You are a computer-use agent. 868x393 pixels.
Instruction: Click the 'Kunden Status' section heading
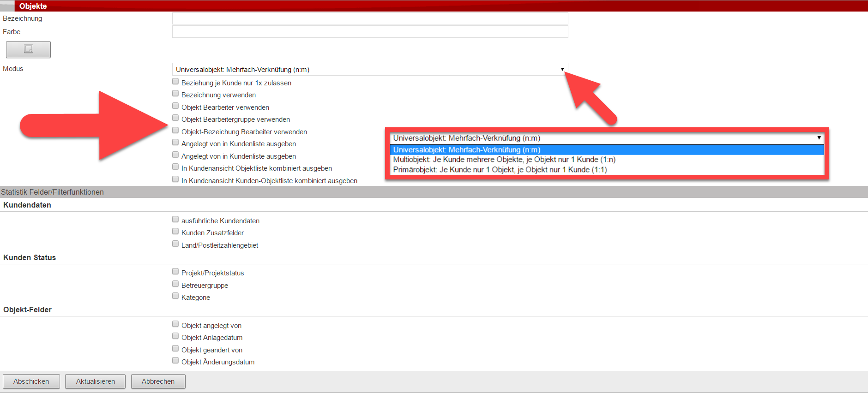pos(30,257)
